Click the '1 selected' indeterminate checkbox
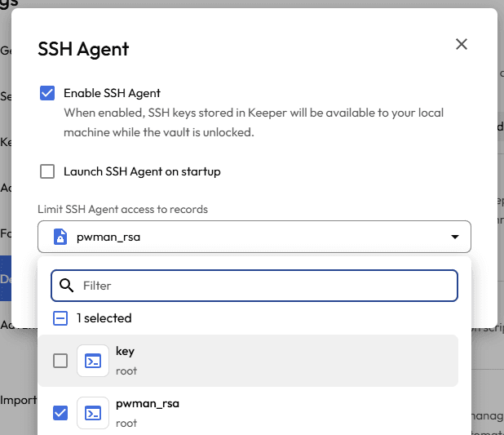Screen dimensions: 504x435 click(x=60, y=318)
